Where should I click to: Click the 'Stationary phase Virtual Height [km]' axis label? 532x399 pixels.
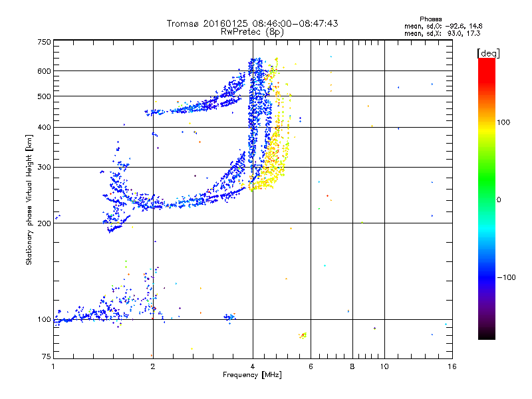29,199
